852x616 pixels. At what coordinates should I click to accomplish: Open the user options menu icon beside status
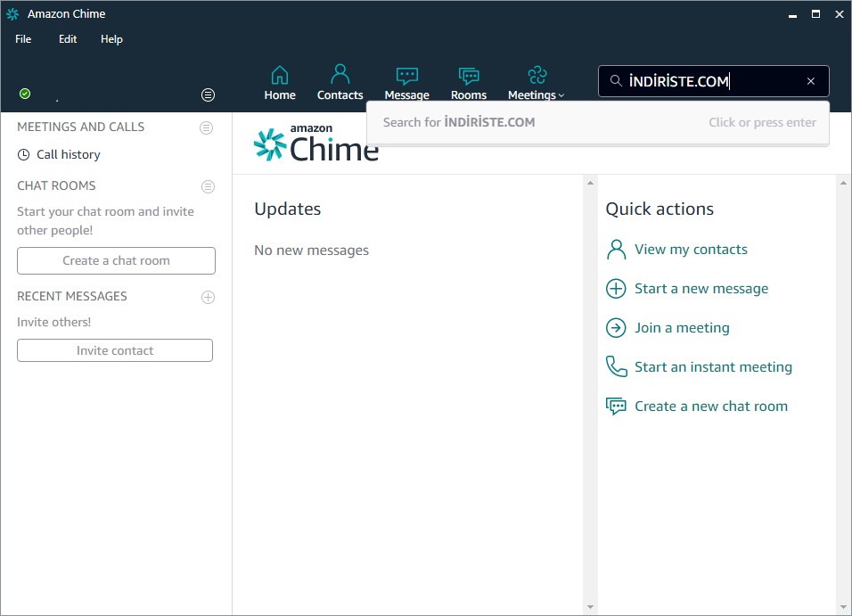coord(209,95)
